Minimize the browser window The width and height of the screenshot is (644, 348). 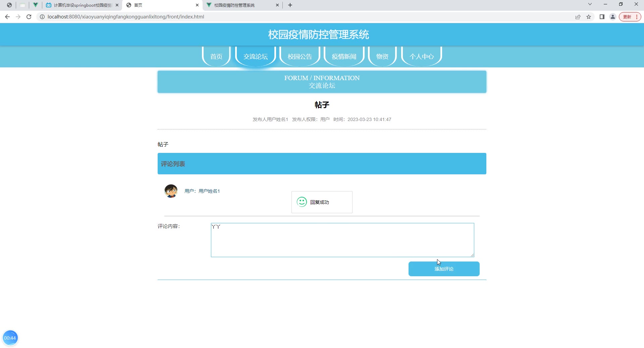point(605,4)
